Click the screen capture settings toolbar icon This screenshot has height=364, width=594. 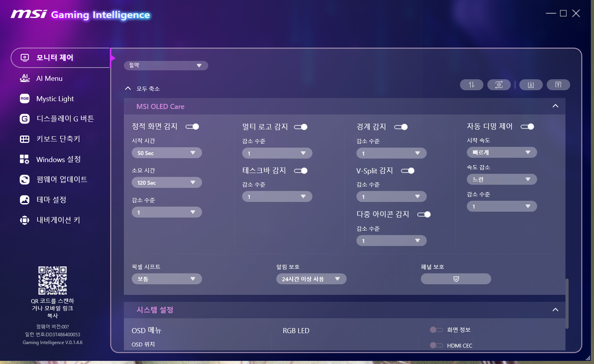(499, 85)
